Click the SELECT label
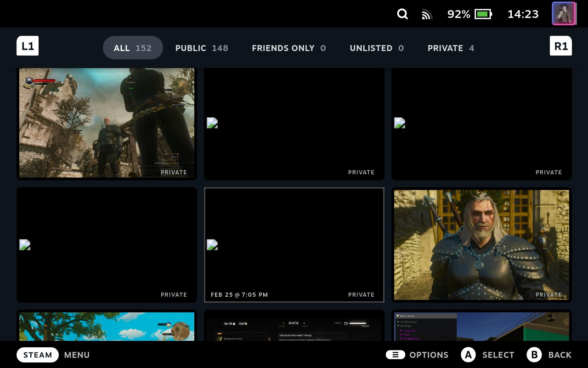Viewport: 588px width, 368px height. [x=498, y=355]
